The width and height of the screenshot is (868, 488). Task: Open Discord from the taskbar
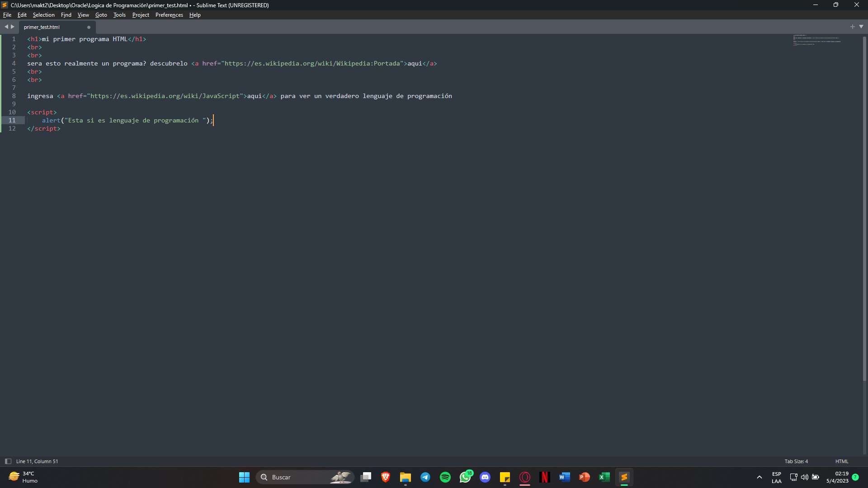[x=485, y=477]
